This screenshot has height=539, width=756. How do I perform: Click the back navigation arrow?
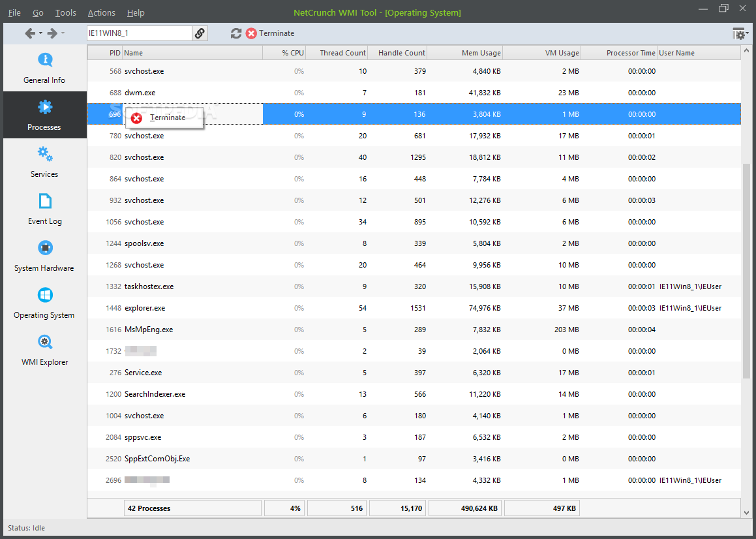coord(31,33)
